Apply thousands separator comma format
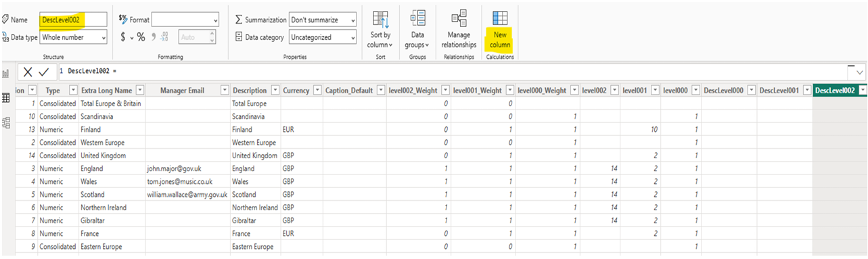Viewport: 868px width, 259px height. [154, 37]
